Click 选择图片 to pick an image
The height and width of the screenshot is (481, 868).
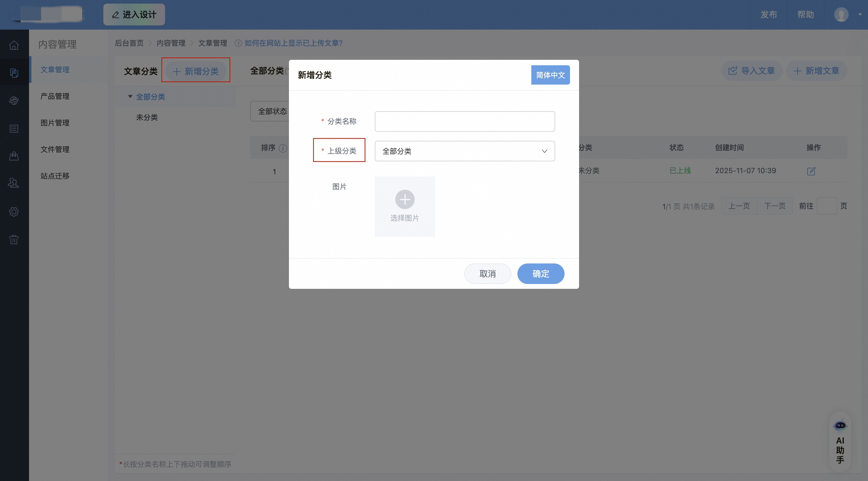tap(404, 206)
